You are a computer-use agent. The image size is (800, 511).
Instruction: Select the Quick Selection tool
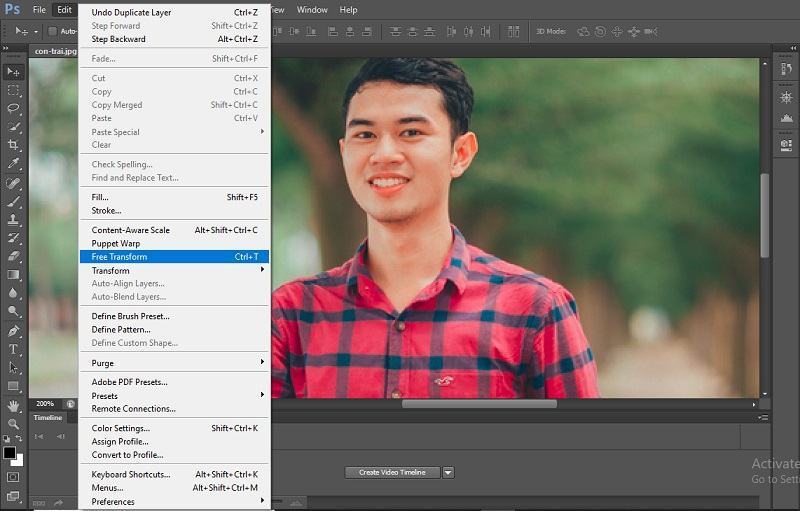tap(13, 126)
